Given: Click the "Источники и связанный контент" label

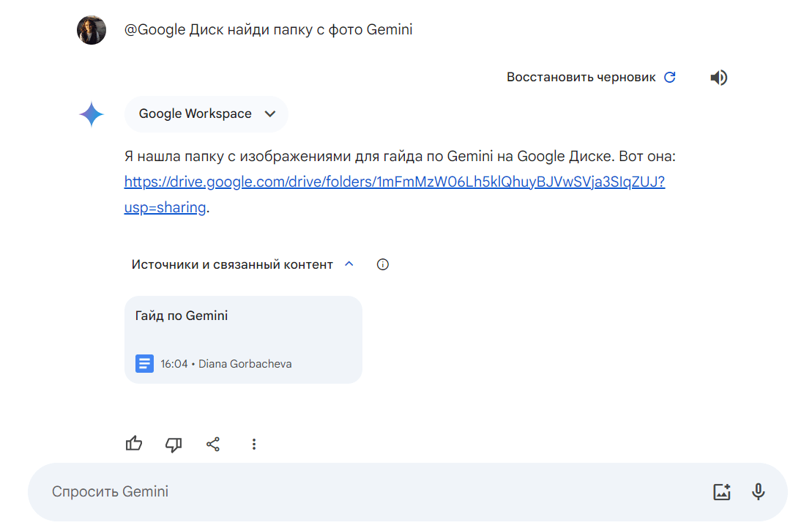Looking at the screenshot, I should point(232,264).
